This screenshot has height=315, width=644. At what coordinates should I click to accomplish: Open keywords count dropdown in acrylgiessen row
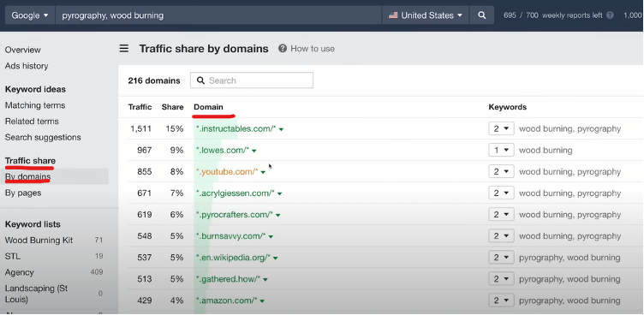[x=501, y=193]
